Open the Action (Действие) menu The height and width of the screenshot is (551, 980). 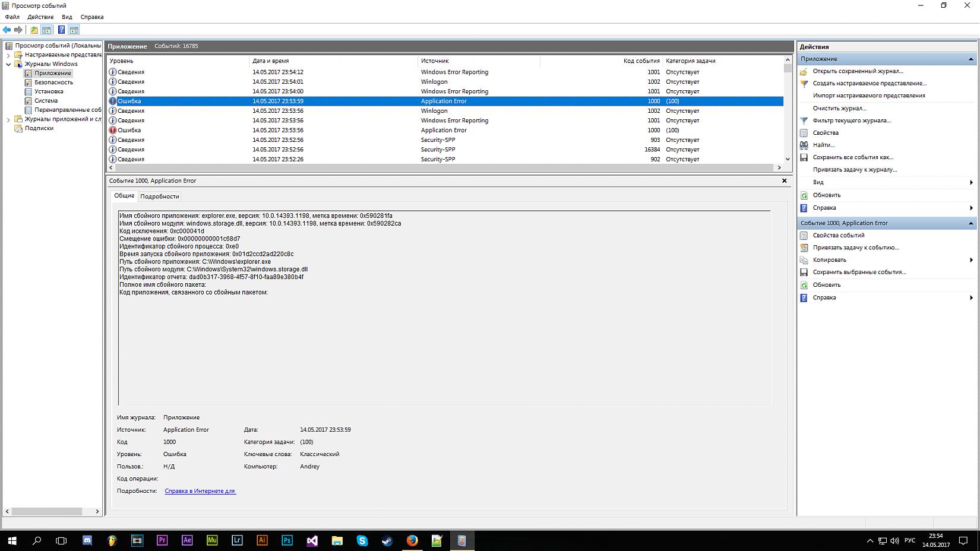tap(40, 17)
